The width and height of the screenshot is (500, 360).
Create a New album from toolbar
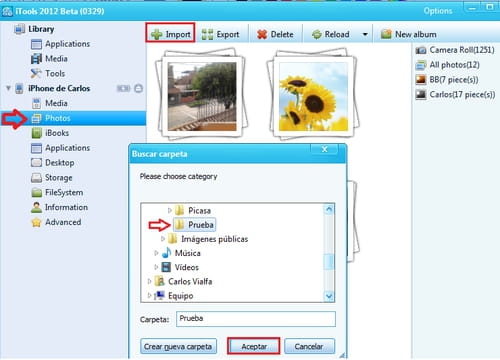[409, 34]
